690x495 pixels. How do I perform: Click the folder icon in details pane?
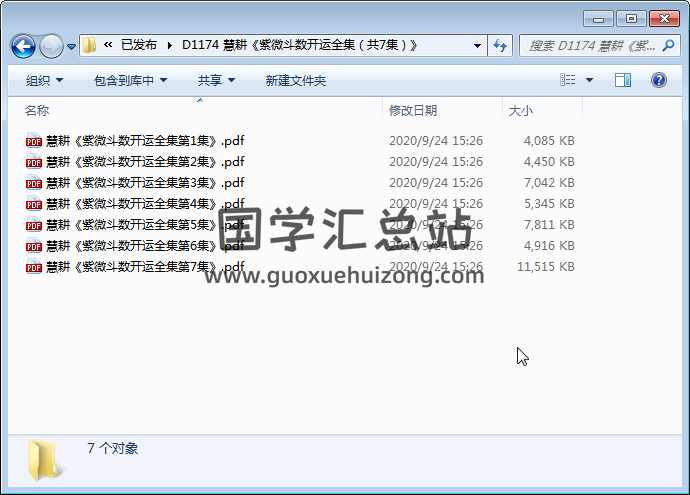coord(44,460)
